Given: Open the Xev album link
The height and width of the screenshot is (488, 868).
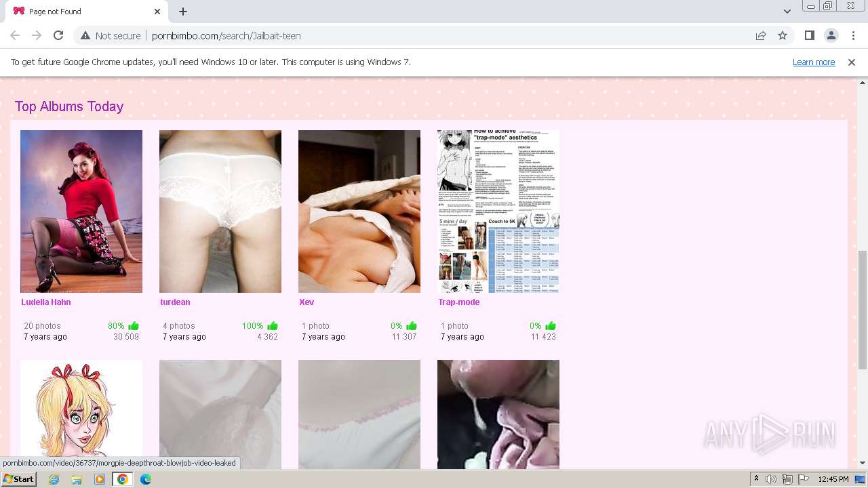Looking at the screenshot, I should pos(307,302).
